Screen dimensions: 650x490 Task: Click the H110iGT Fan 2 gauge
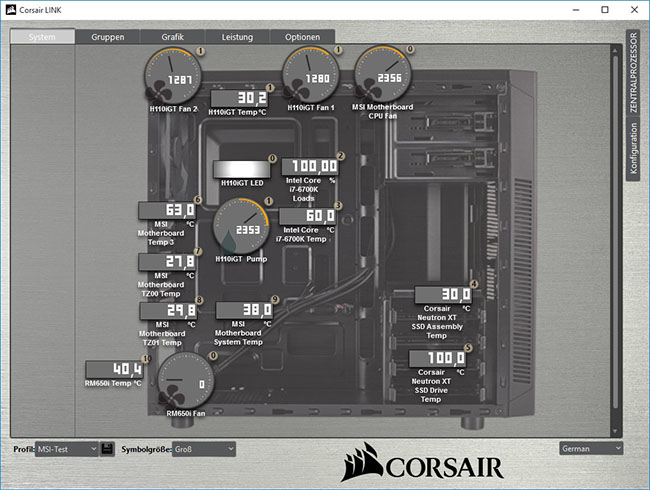173,76
